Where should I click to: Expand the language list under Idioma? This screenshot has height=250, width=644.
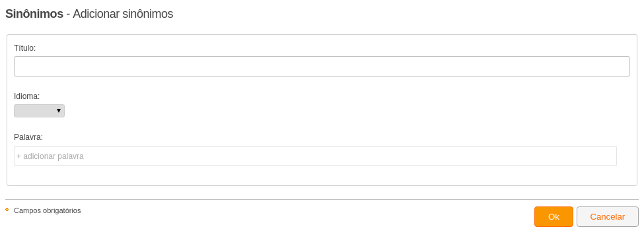[x=40, y=111]
